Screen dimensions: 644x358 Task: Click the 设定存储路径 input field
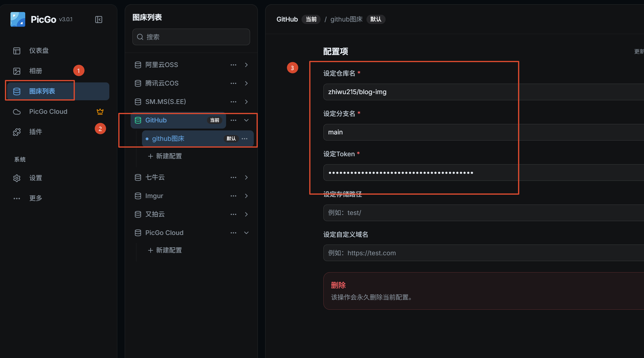pos(484,213)
